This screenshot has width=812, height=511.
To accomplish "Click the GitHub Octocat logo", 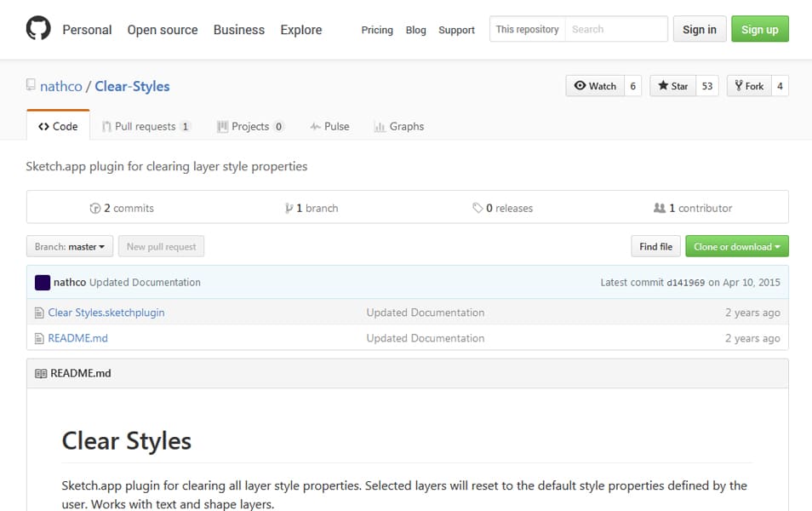I will click(x=38, y=29).
